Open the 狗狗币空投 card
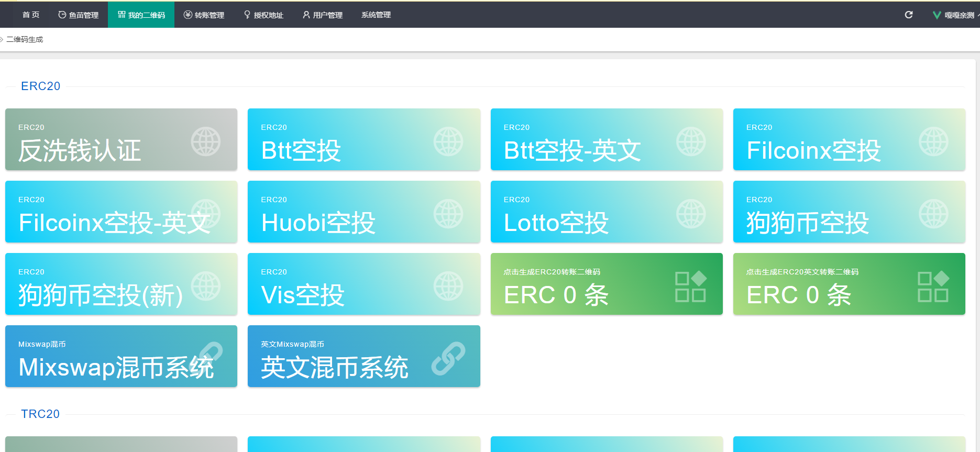Screen dimensions: 980x452 [x=849, y=212]
